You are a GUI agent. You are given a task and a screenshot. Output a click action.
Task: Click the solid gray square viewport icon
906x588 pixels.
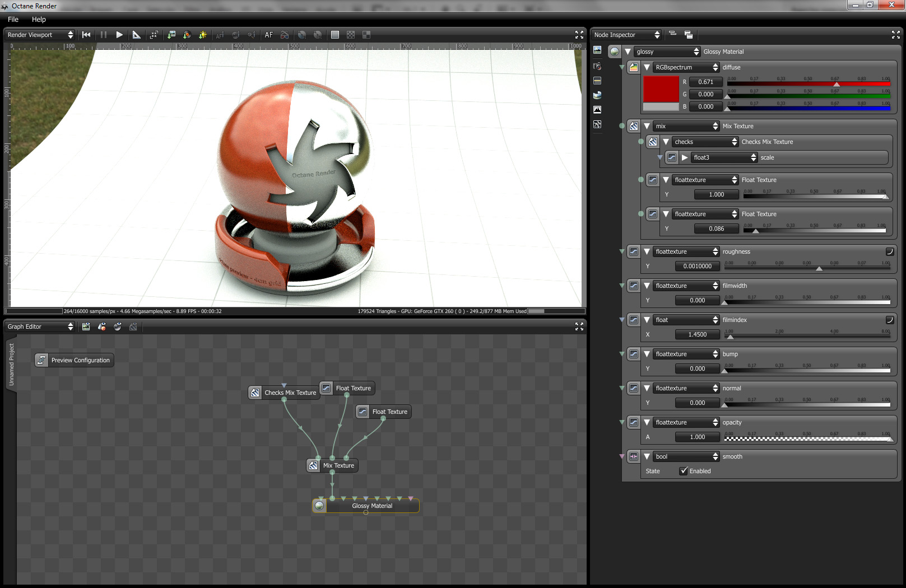pos(335,35)
